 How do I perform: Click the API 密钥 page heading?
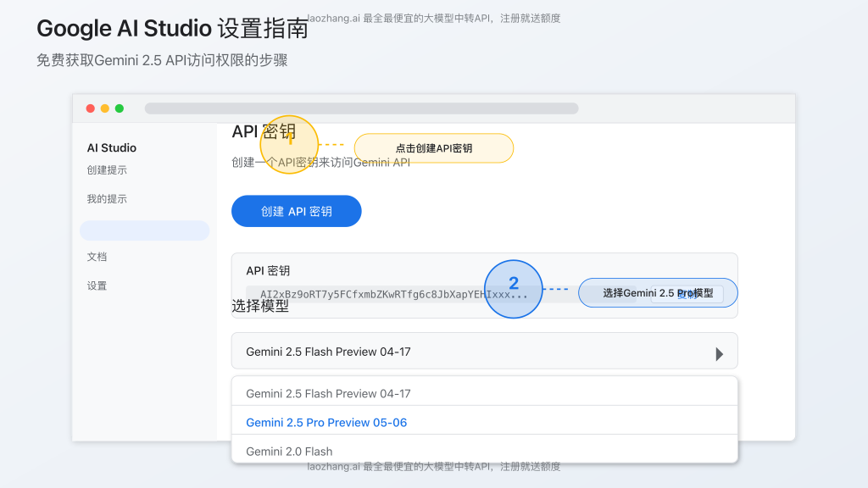pyautogui.click(x=264, y=131)
